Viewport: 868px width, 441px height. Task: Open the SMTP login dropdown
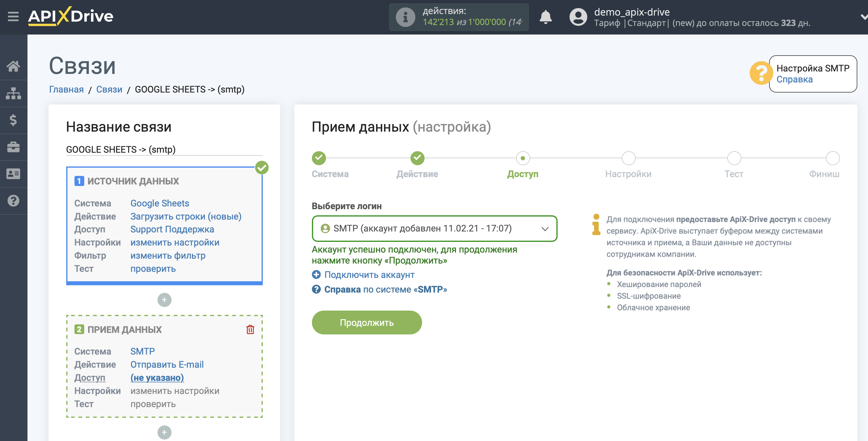click(434, 228)
